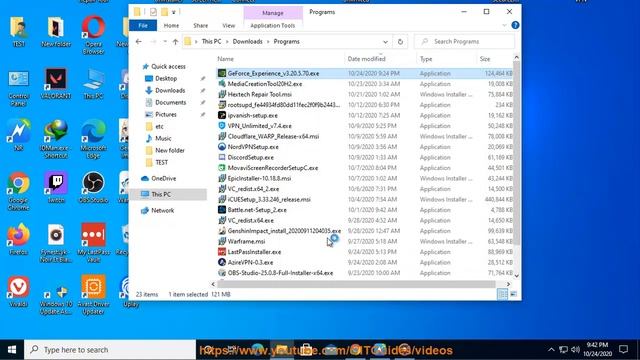Screen dimensions: 640x360
Task: Select the ipvanish-setup.exe file
Action: [253, 116]
